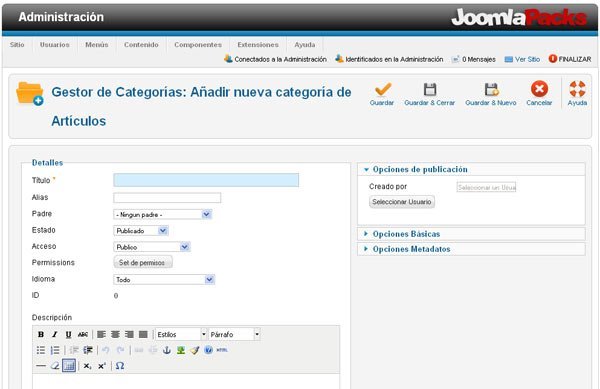Apply underline in Descripción editor

click(x=68, y=334)
